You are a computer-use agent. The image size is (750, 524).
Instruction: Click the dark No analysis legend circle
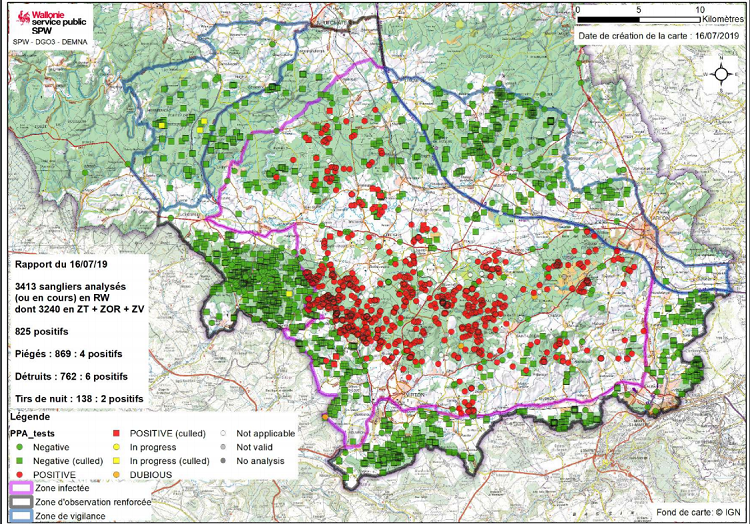(225, 461)
